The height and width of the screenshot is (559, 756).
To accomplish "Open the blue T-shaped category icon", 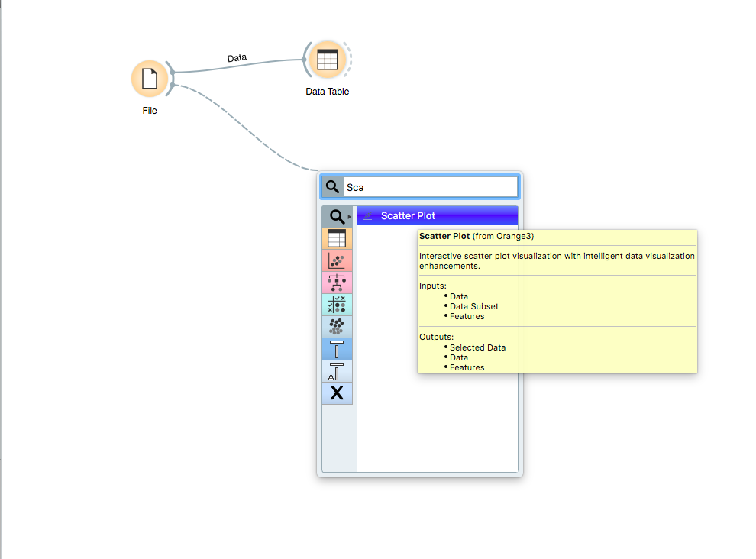I will (337, 349).
